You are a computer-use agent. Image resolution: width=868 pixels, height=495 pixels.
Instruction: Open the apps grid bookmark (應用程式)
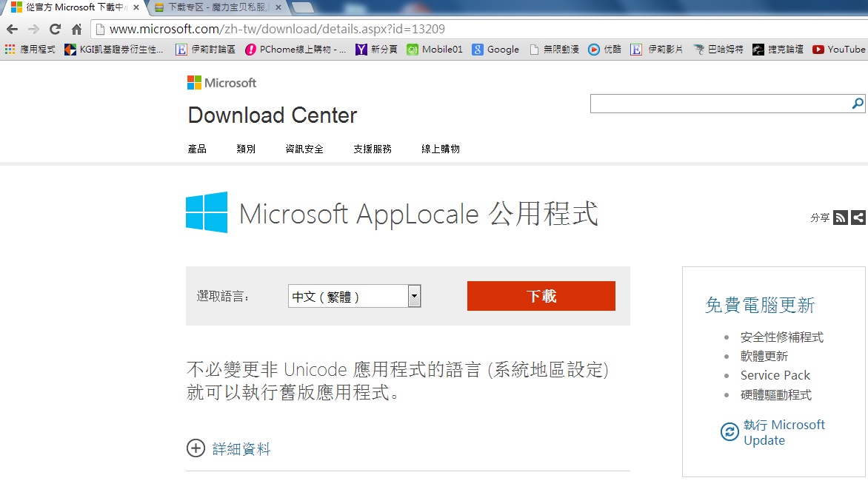coord(30,50)
